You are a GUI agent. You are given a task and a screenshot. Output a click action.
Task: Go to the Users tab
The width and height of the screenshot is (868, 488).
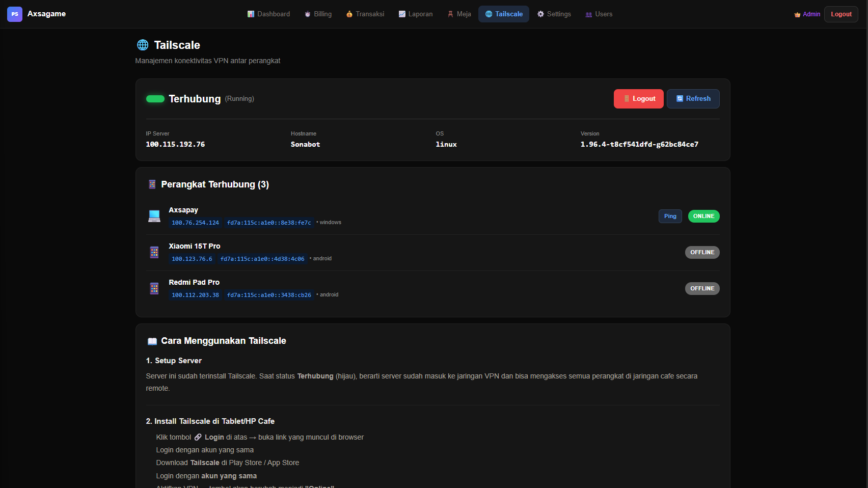599,14
